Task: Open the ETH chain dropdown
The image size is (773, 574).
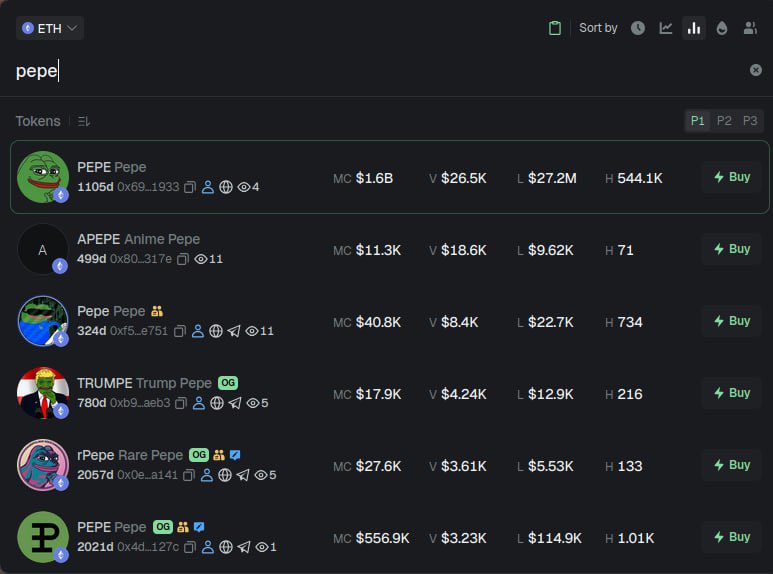Action: click(50, 28)
